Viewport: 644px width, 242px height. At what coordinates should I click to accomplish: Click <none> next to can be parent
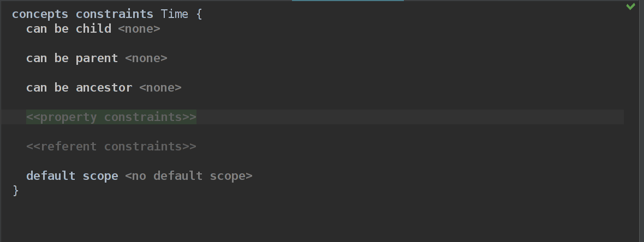point(146,58)
